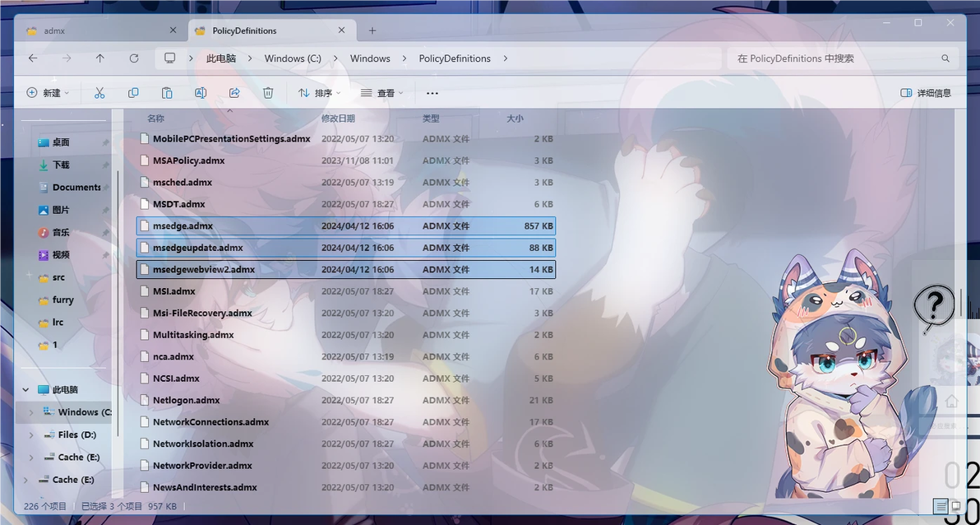Open the see more ellipsis menu

[432, 93]
